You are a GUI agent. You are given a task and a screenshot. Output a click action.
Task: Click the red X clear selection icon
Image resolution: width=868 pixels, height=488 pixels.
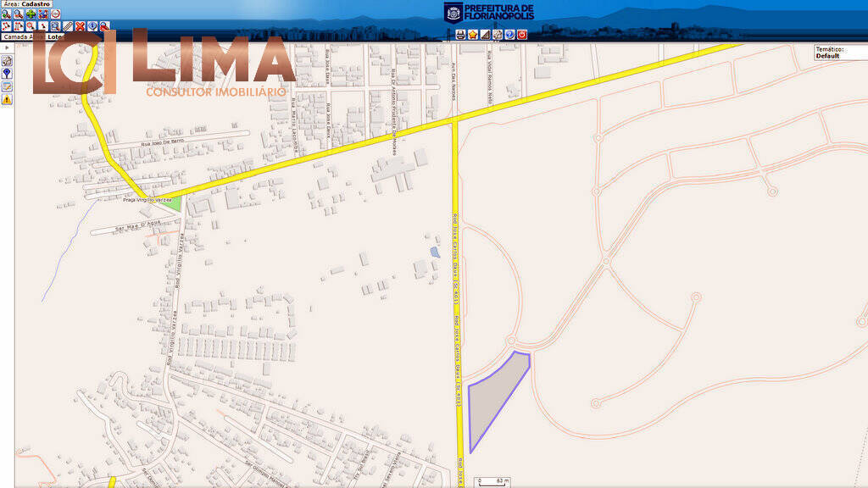click(80, 26)
